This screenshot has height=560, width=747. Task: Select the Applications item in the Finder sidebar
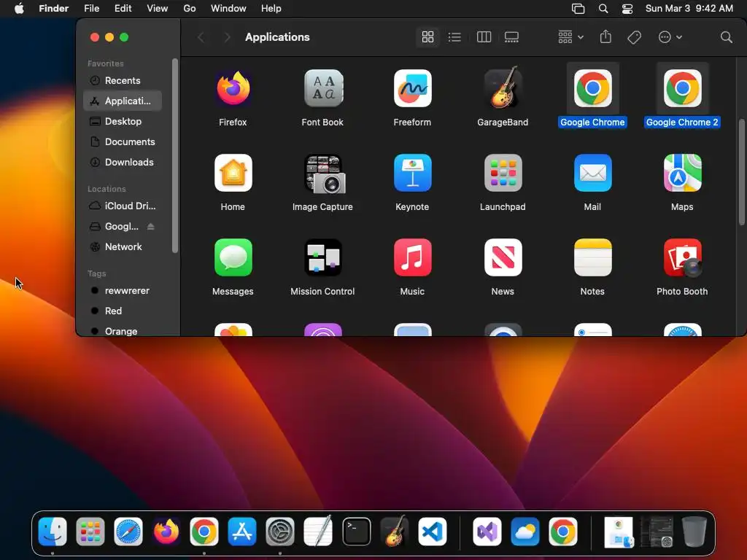tap(123, 101)
